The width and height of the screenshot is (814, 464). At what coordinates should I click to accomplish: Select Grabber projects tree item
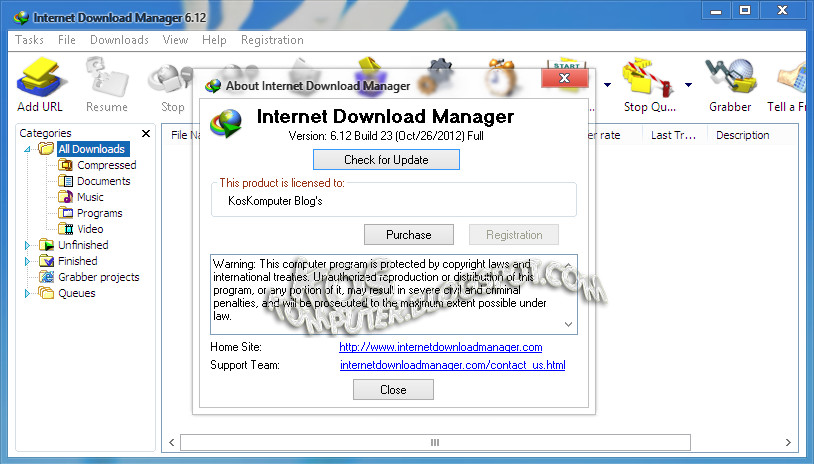pyautogui.click(x=99, y=277)
